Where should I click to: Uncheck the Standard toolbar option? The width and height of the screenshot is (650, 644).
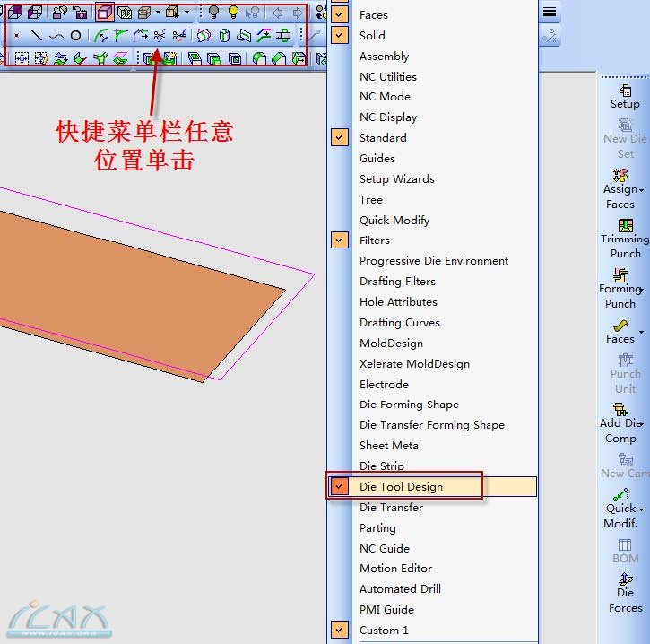(x=339, y=137)
